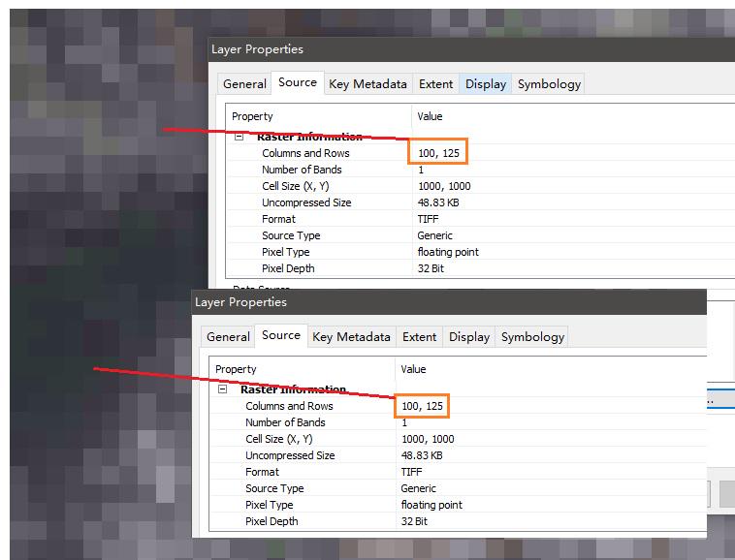Select Source tab in lower Layer Properties window
This screenshot has width=735, height=560.
point(281,336)
